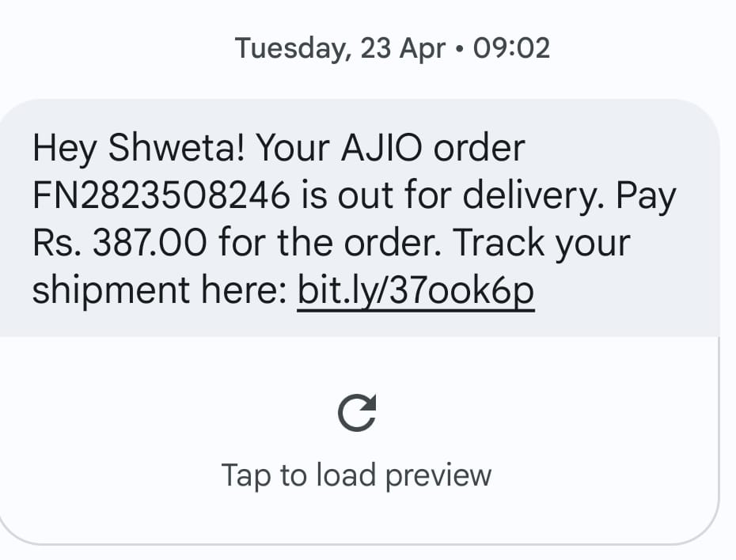Click the 09:02 time in the timestamp

coord(510,49)
